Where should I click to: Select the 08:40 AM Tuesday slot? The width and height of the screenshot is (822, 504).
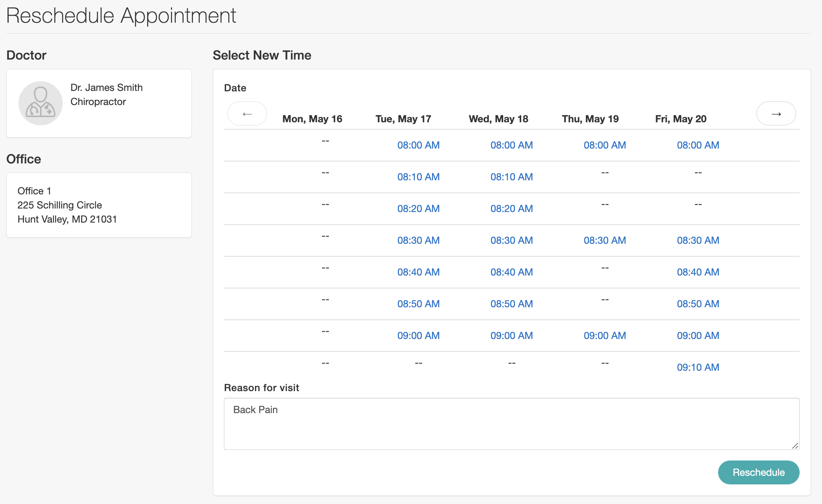coord(418,272)
